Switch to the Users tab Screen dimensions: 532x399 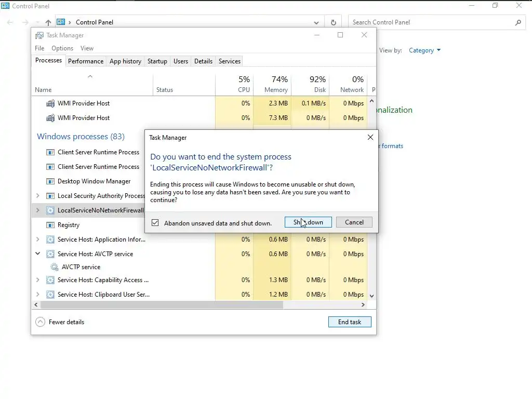click(180, 61)
